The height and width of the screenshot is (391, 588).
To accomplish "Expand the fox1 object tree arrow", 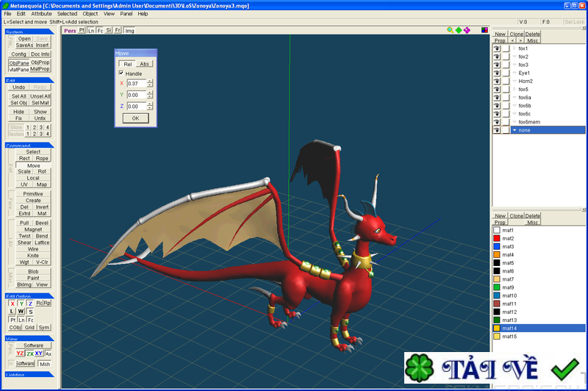I will 514,49.
